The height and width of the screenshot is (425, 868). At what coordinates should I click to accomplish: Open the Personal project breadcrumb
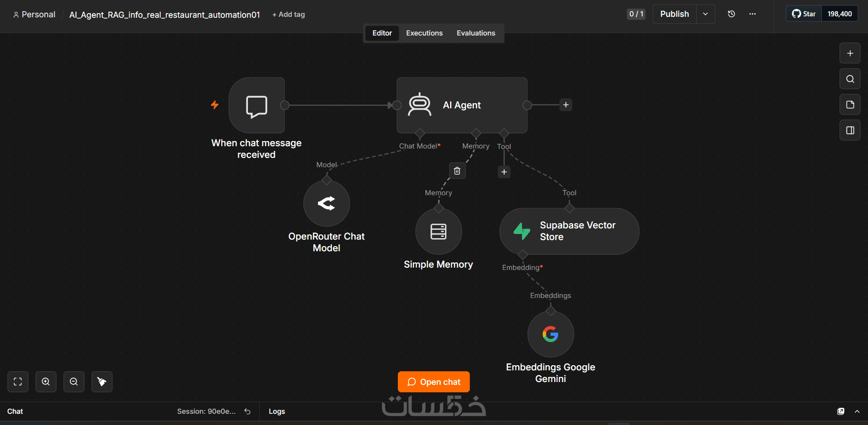click(x=34, y=14)
